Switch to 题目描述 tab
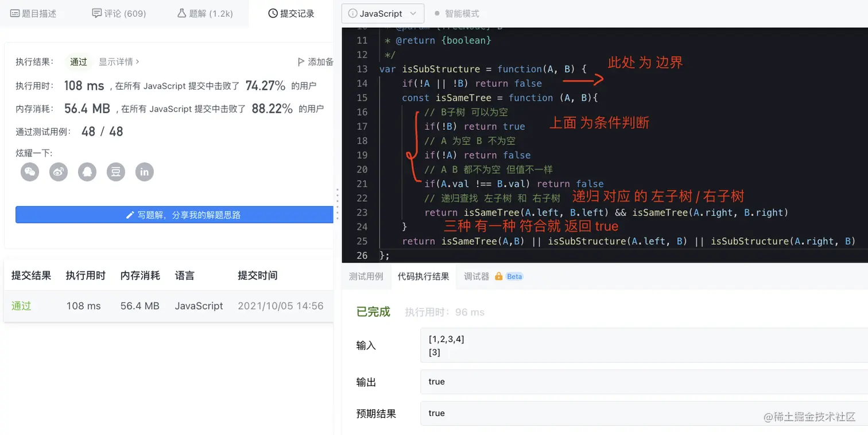The width and height of the screenshot is (868, 435). (x=33, y=13)
